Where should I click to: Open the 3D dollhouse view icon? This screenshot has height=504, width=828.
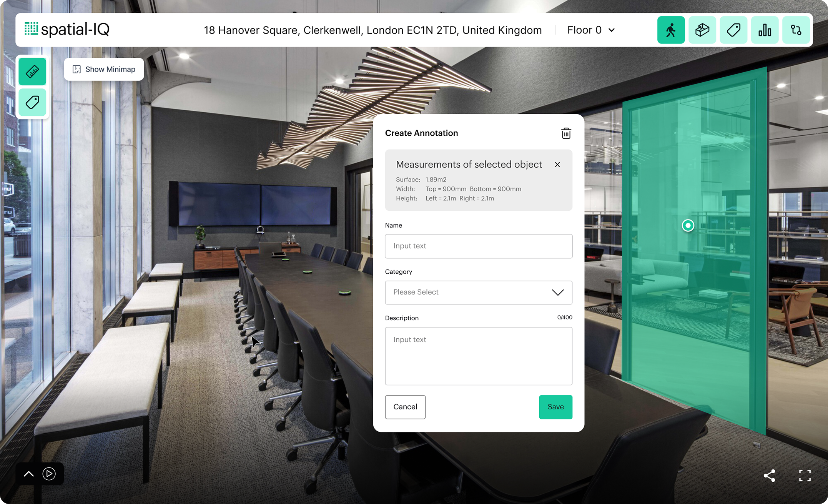click(x=702, y=30)
